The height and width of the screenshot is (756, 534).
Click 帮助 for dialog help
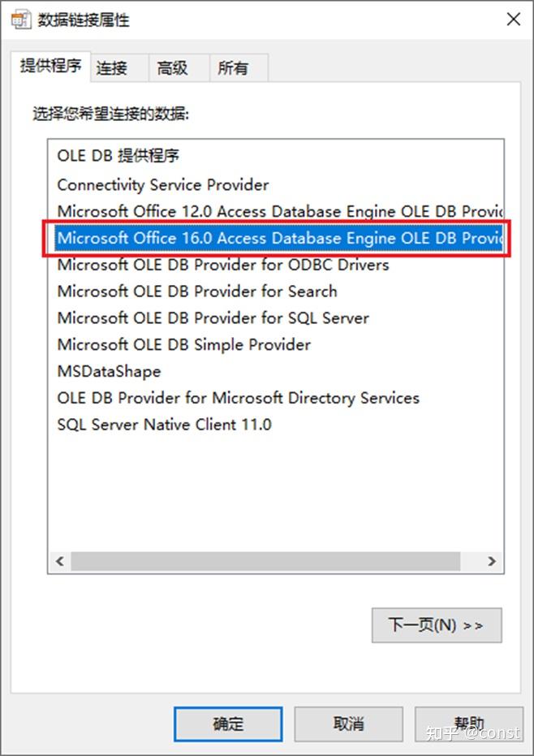(469, 724)
